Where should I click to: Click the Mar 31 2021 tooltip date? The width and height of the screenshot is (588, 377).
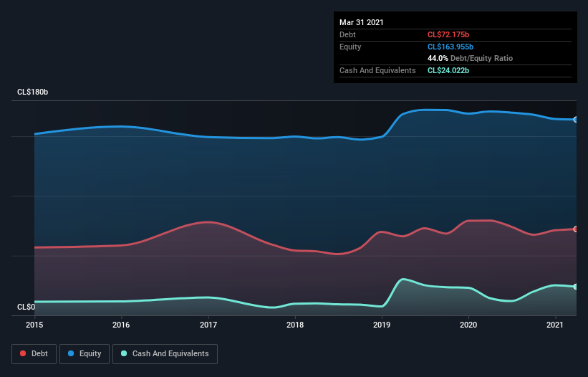point(362,22)
